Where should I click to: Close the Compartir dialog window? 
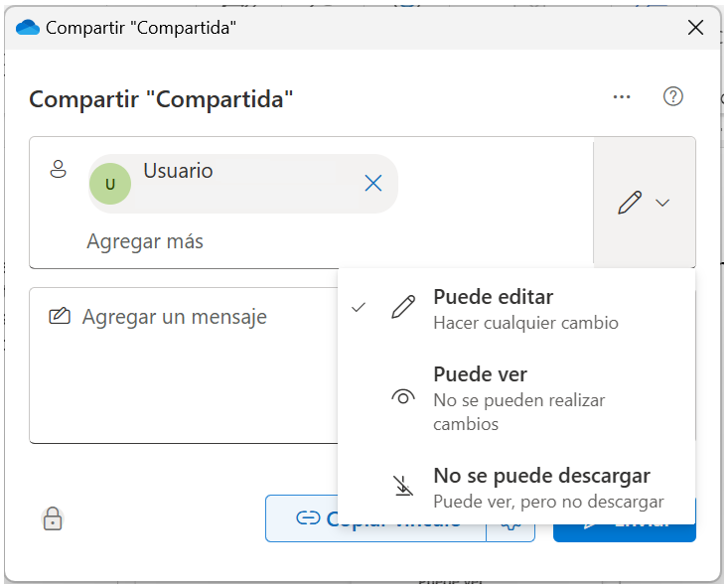695,28
